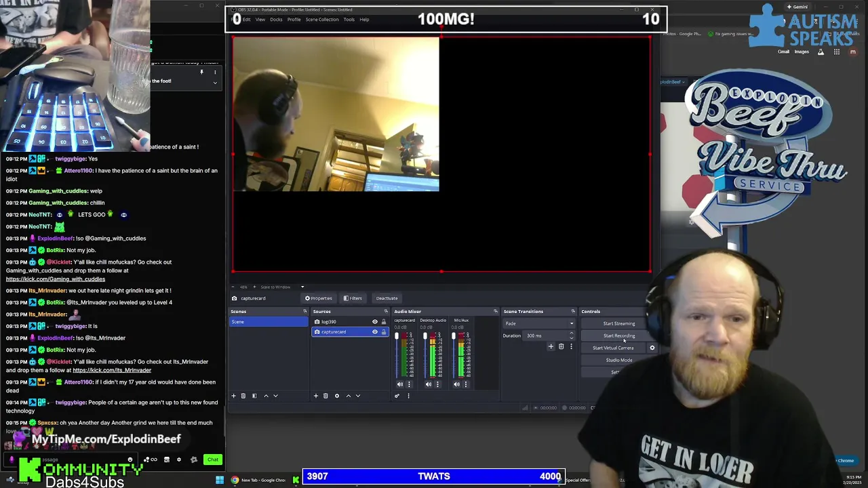Image resolution: width=868 pixels, height=488 pixels.
Task: Select Scene item in Scenes list
Action: [x=269, y=322]
